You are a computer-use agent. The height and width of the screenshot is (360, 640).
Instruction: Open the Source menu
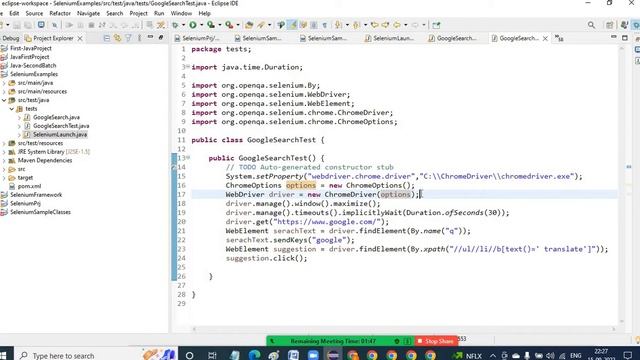34,13
